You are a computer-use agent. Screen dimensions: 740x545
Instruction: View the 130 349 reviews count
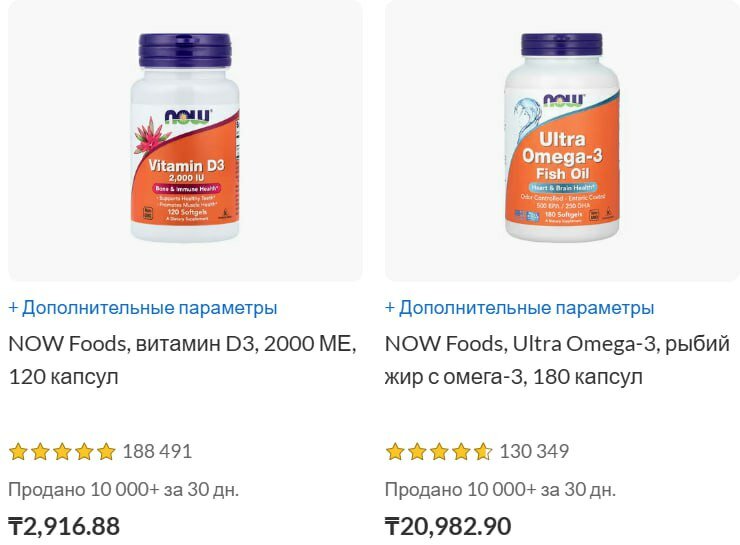[x=534, y=452]
